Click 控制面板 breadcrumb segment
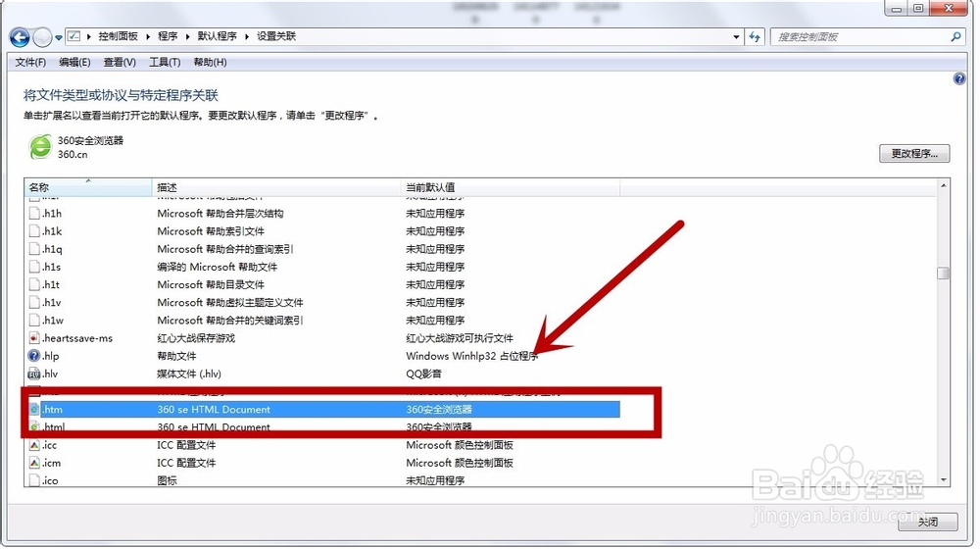The height and width of the screenshot is (549, 980). click(x=119, y=36)
